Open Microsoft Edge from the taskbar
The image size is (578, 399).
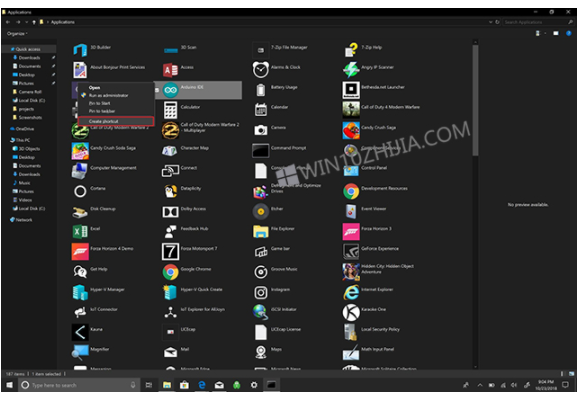pos(202,385)
